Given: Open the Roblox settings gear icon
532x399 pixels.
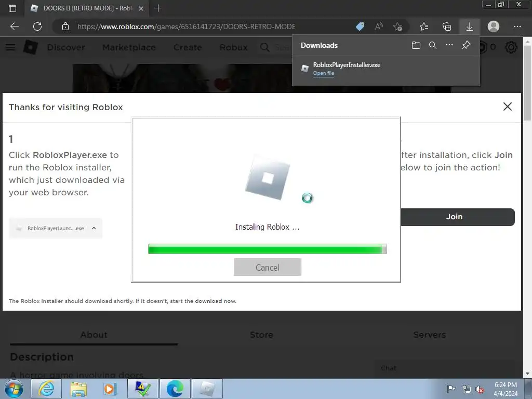Looking at the screenshot, I should point(511,47).
